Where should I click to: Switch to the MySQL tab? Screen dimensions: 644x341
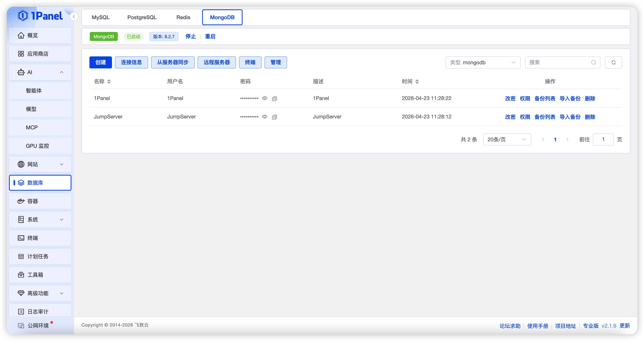(101, 17)
